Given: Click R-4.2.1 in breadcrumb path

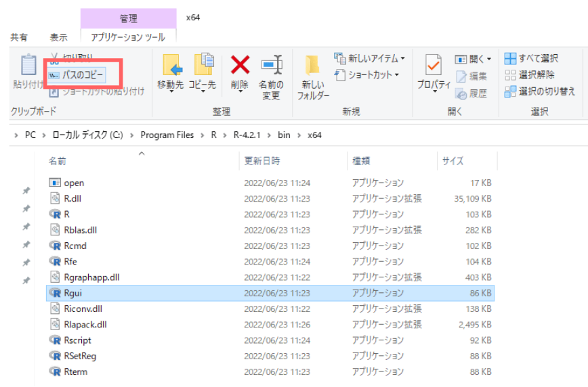Looking at the screenshot, I should click(x=247, y=135).
